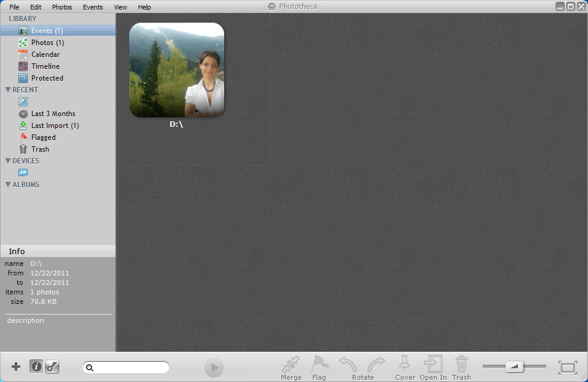Open the Timeline view icon
Screen dimensions: 588x382
[23, 66]
